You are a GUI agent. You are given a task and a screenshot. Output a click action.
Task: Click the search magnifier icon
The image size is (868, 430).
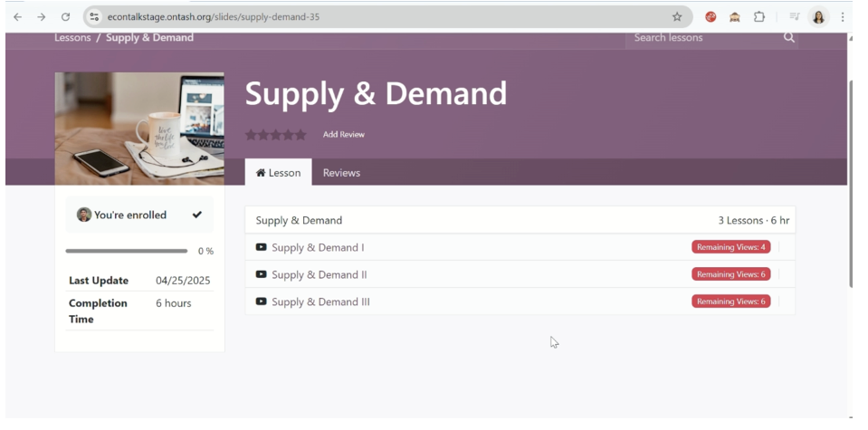tap(788, 38)
